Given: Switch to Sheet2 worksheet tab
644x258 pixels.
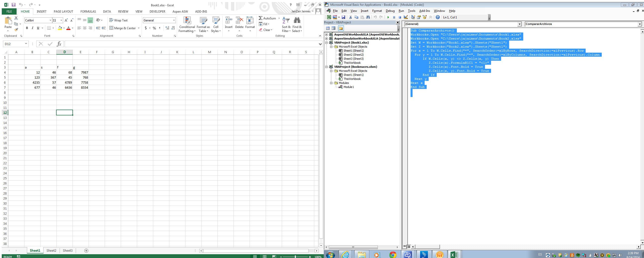Looking at the screenshot, I should pyautogui.click(x=51, y=250).
